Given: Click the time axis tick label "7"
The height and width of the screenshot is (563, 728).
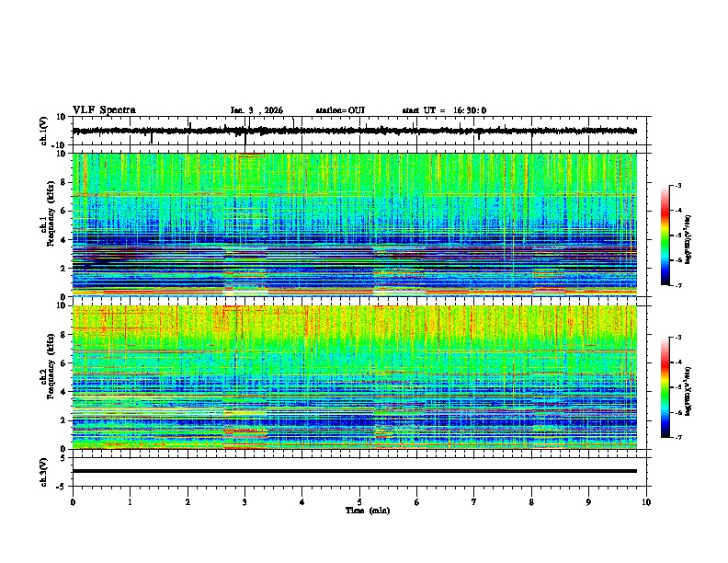Looking at the screenshot, I should 474,502.
